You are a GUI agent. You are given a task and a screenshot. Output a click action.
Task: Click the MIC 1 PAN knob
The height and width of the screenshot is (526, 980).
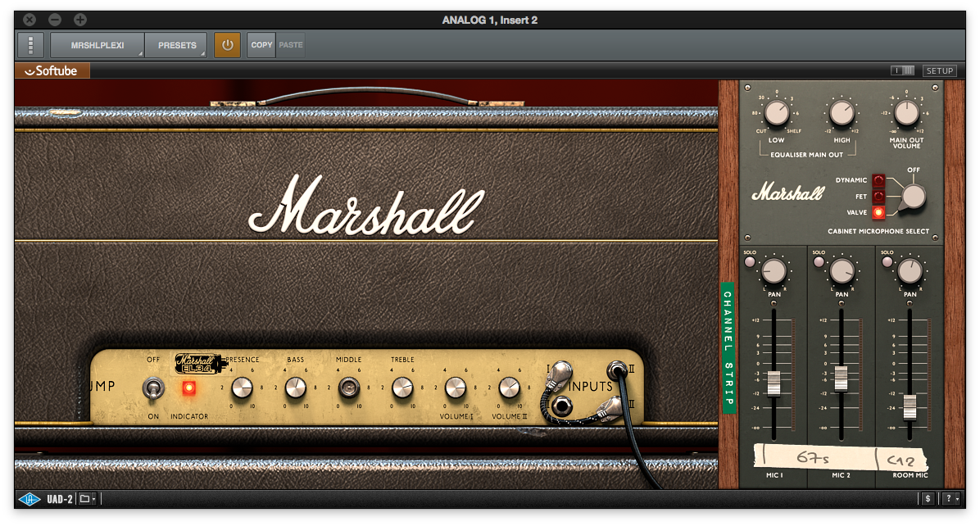(774, 271)
